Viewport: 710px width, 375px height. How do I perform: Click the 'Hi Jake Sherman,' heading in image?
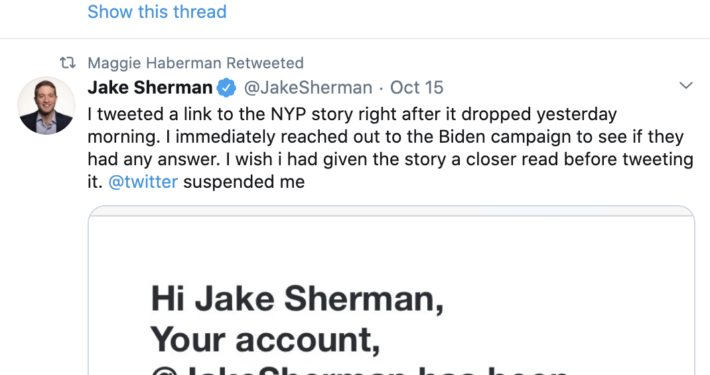[297, 298]
